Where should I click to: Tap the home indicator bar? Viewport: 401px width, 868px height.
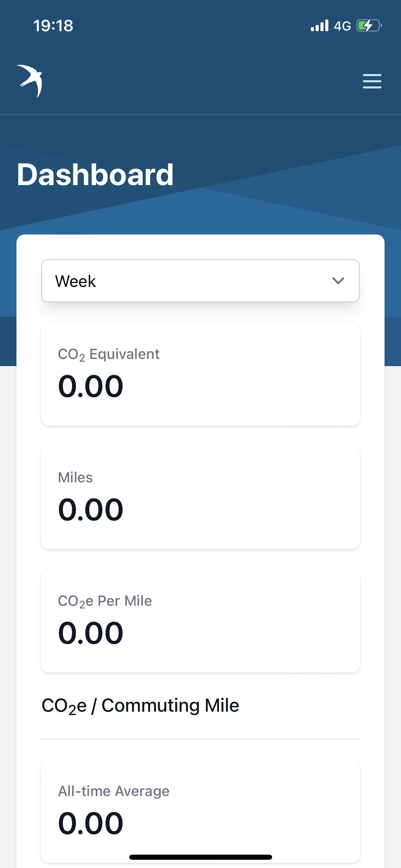pos(200,857)
